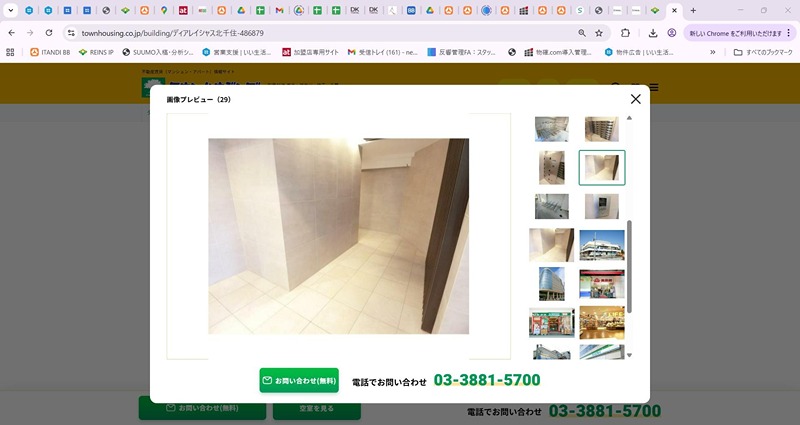Open the 受信トレイ (161) Gmail bookmark
Screen dimensions: 800x425
(383, 52)
